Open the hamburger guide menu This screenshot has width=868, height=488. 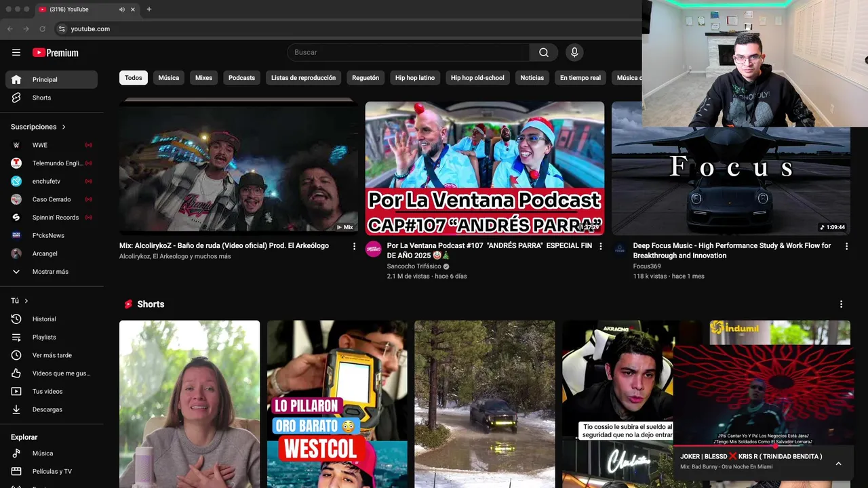click(16, 52)
